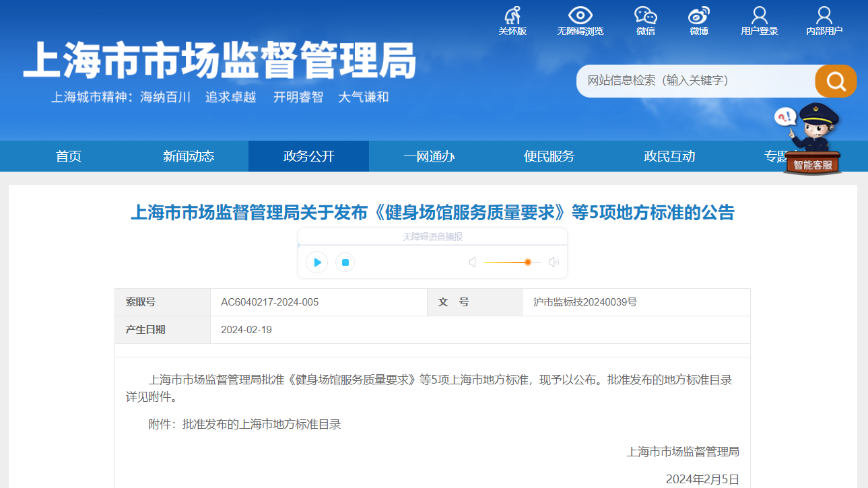The height and width of the screenshot is (488, 868).
Task: Click the 内部用户 internal user icon
Action: [x=824, y=16]
